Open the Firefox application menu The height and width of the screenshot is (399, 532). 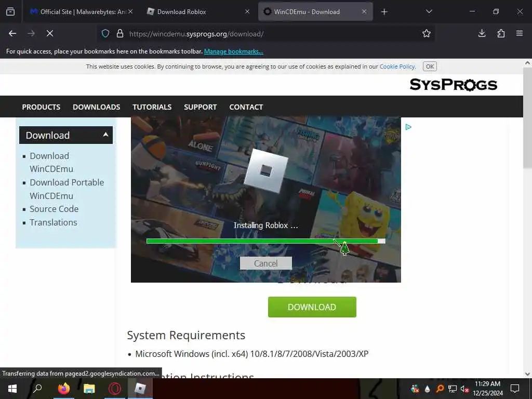(x=520, y=33)
